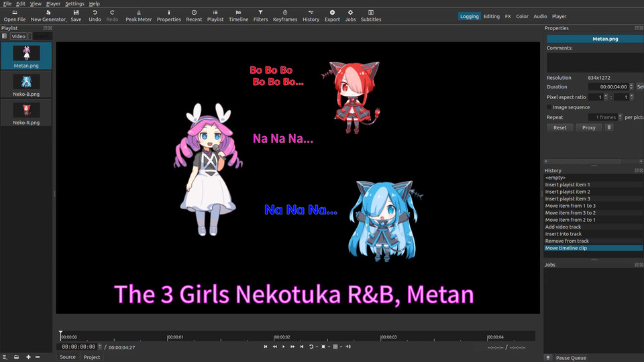Open the Keyframes panel
Image resolution: width=644 pixels, height=362 pixels.
click(285, 16)
